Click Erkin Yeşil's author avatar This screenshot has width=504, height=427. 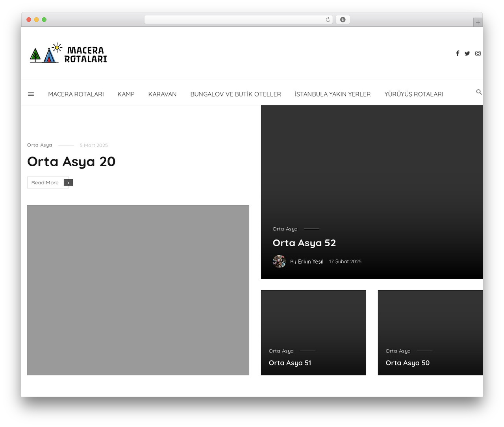click(279, 261)
